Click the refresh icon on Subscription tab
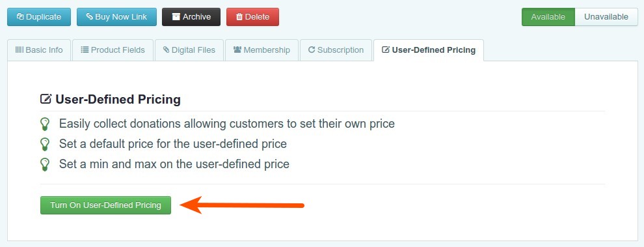 point(312,50)
